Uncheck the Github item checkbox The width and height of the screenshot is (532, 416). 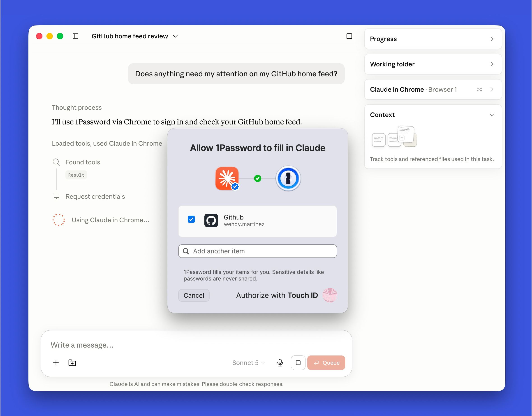coord(191,220)
